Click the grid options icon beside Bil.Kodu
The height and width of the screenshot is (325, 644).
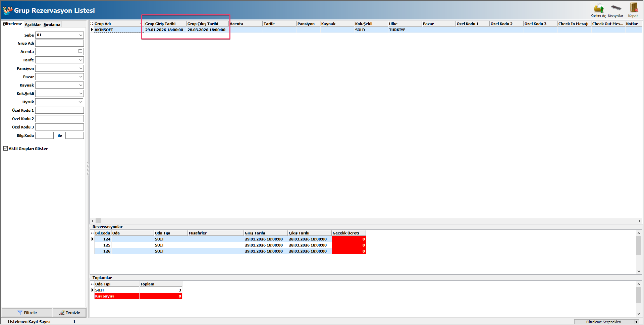(x=92, y=233)
